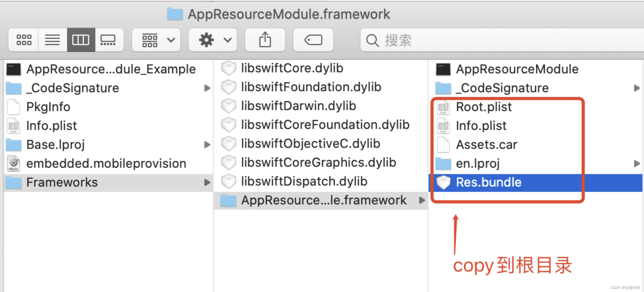Image resolution: width=644 pixels, height=292 pixels.
Task: Select libswiftDispatch.dylib in the middle column
Action: [304, 181]
